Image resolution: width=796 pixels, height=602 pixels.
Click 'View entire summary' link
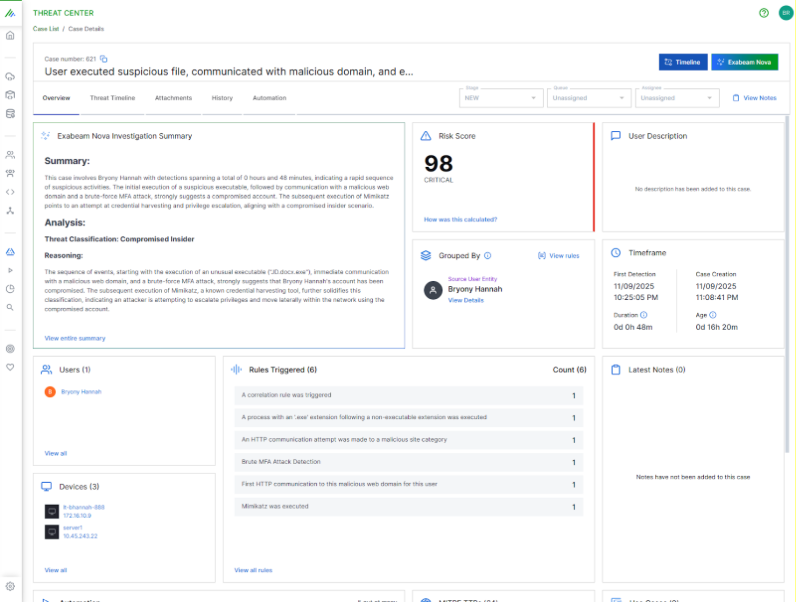[75, 338]
